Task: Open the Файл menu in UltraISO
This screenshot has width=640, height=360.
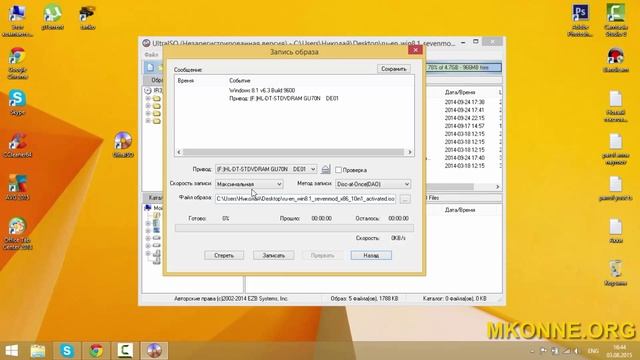Action: click(151, 55)
